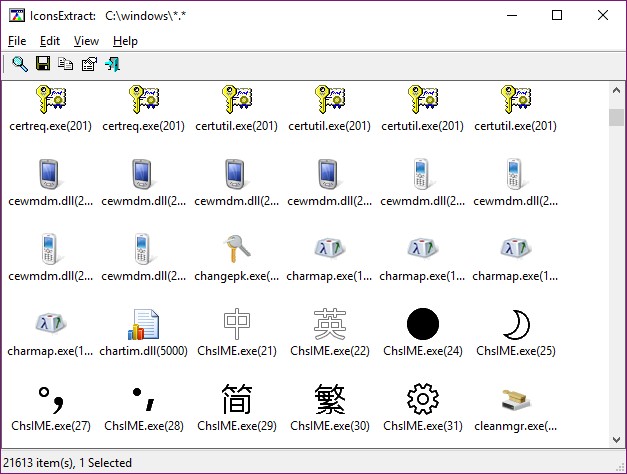The height and width of the screenshot is (474, 627).
Task: Select the ChsIME.exe(25) crescent moon icon
Action: tap(516, 324)
